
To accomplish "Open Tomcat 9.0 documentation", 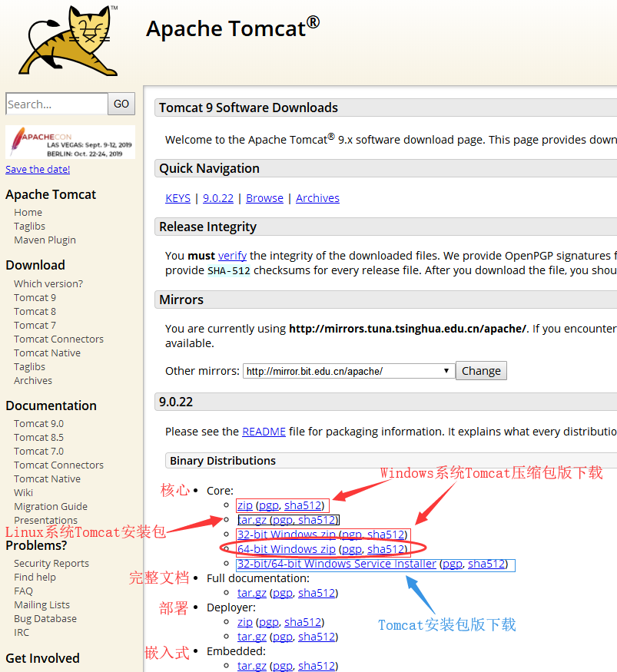I will pos(38,423).
